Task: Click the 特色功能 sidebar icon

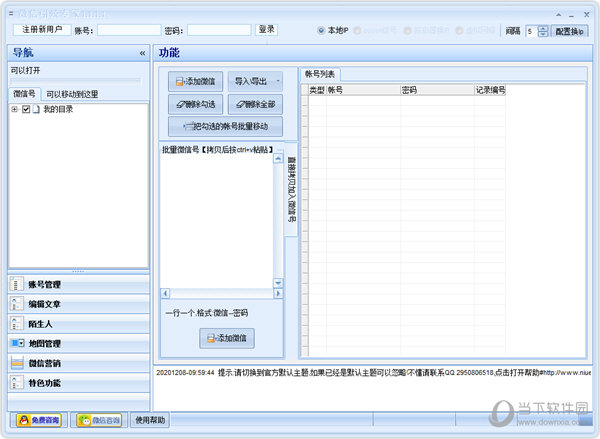Action: 16,382
